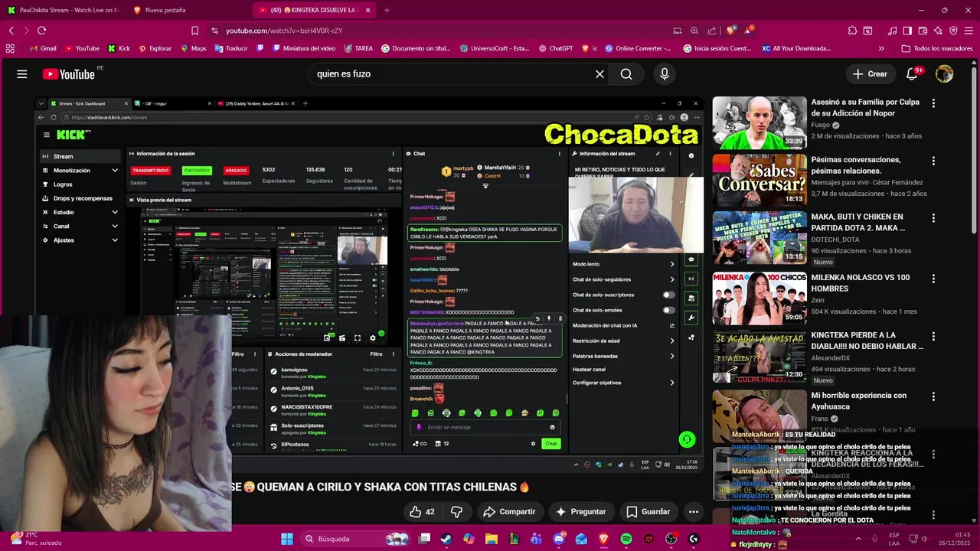Save video with Guardar button

648,512
